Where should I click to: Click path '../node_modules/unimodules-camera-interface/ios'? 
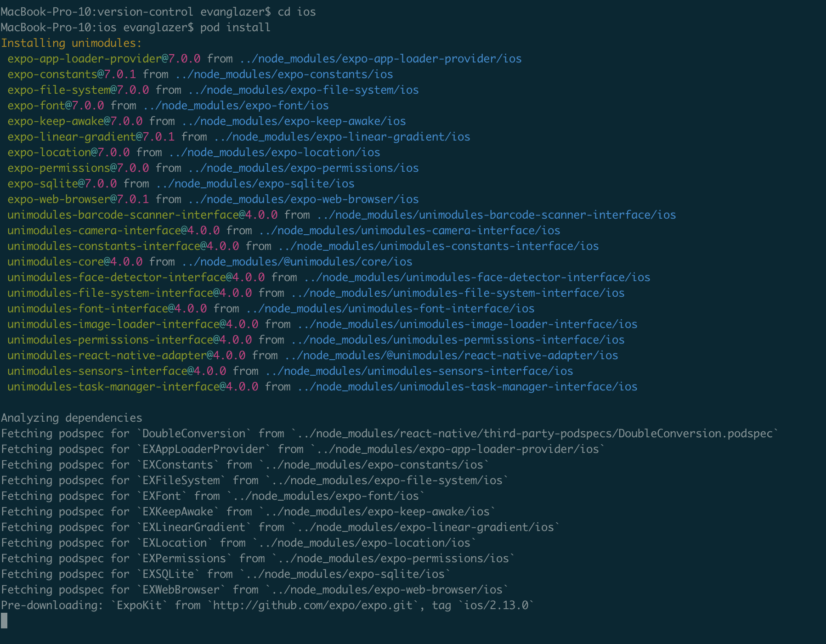tap(410, 231)
